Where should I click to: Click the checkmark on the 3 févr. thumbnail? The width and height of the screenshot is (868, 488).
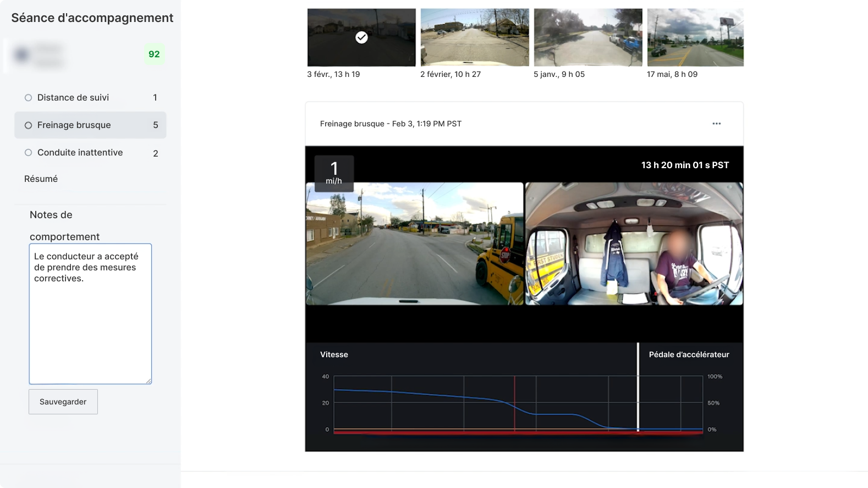(361, 37)
